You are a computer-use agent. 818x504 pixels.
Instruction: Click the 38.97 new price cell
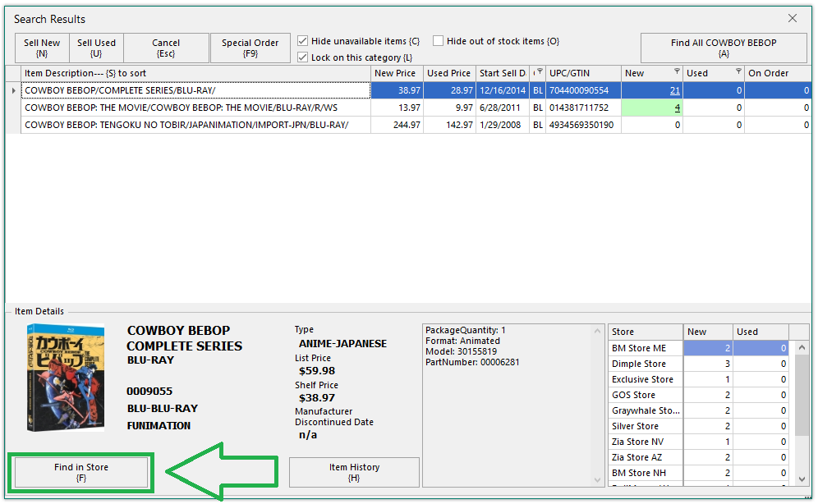(x=397, y=90)
